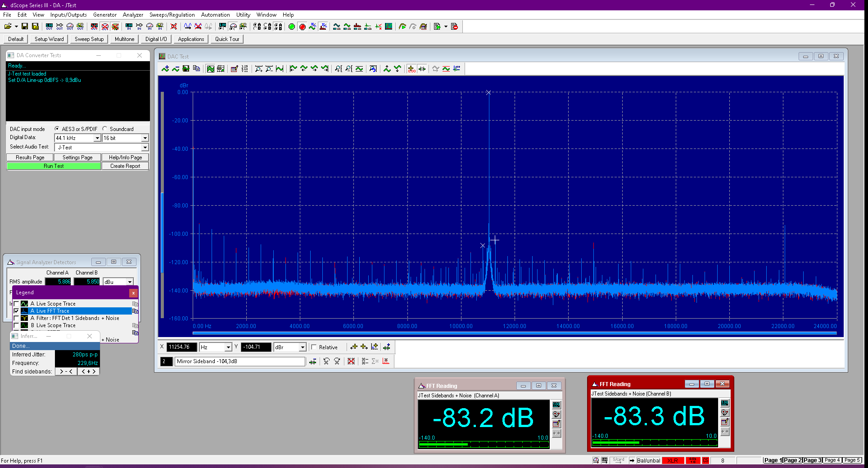
Task: Click the X cursor value field 11254.76
Action: [182, 347]
